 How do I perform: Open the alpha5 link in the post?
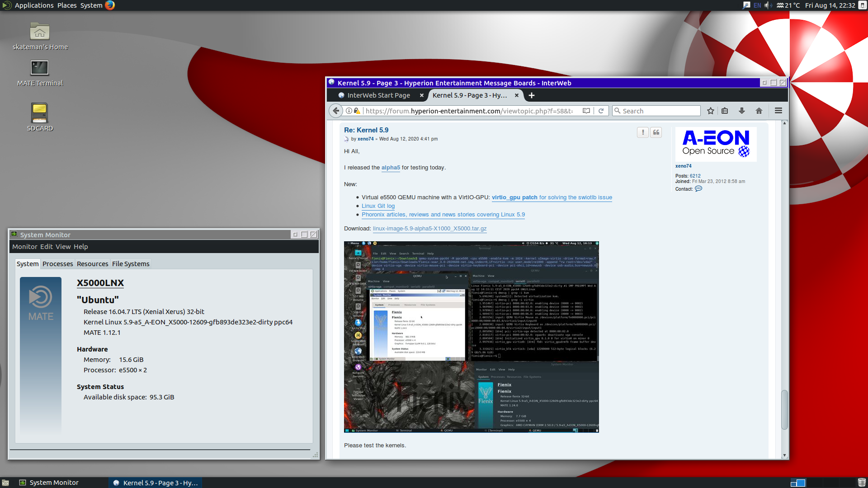[391, 168]
